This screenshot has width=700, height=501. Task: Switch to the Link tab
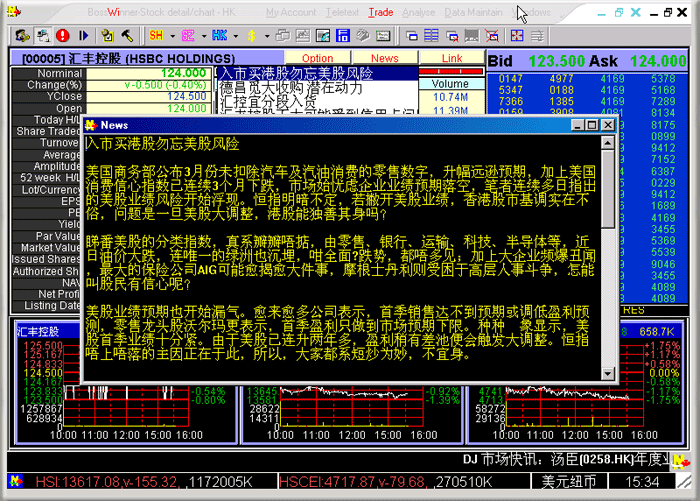click(x=452, y=58)
